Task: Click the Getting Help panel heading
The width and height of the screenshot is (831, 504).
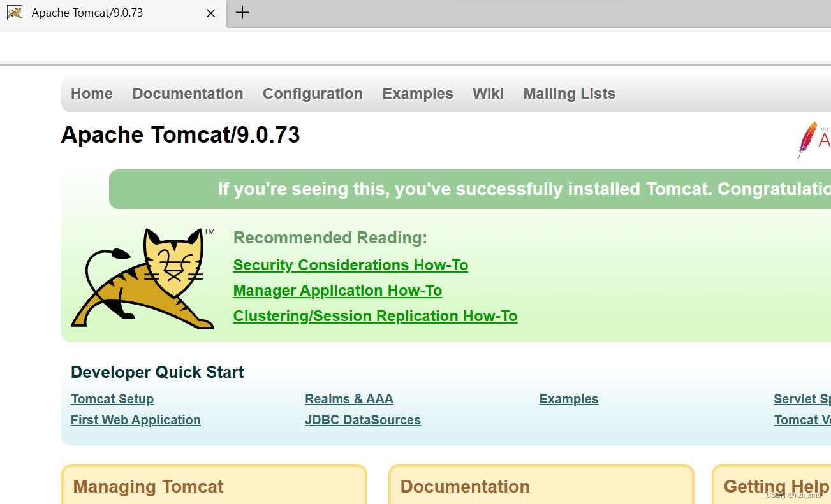Action: coord(776,487)
